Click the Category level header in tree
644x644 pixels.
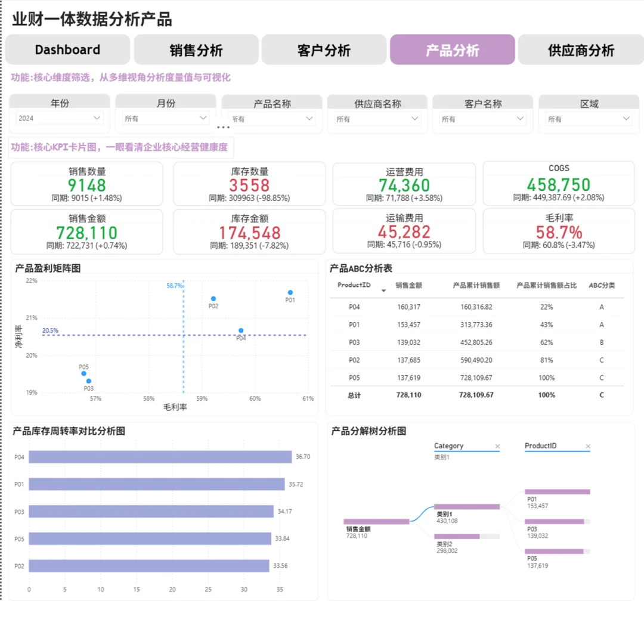448,446
